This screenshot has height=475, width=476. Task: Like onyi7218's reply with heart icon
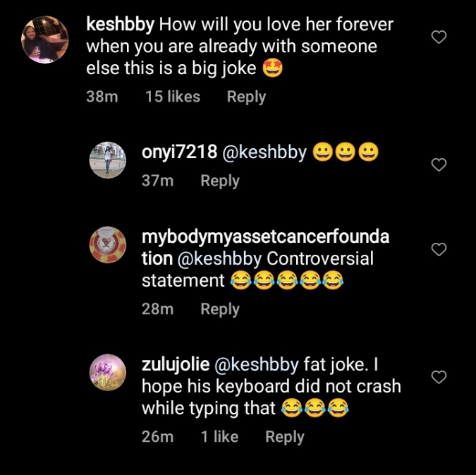(439, 165)
